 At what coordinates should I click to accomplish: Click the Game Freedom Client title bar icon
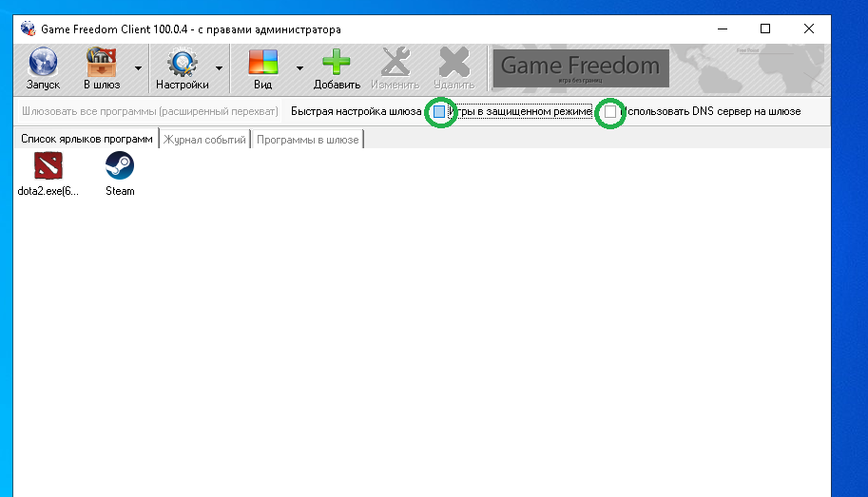click(x=28, y=29)
